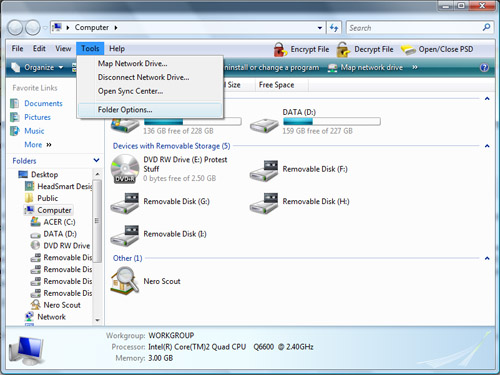Click the Desktop icon in folder tree
The image size is (500, 375).
(23, 174)
